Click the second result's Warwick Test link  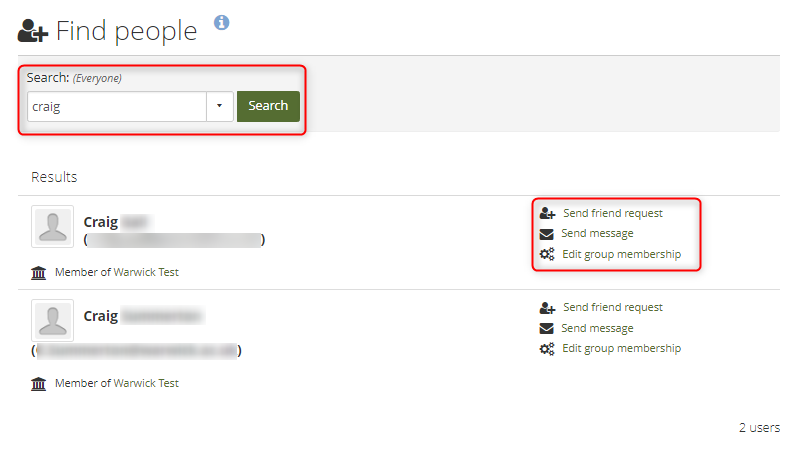pos(146,383)
